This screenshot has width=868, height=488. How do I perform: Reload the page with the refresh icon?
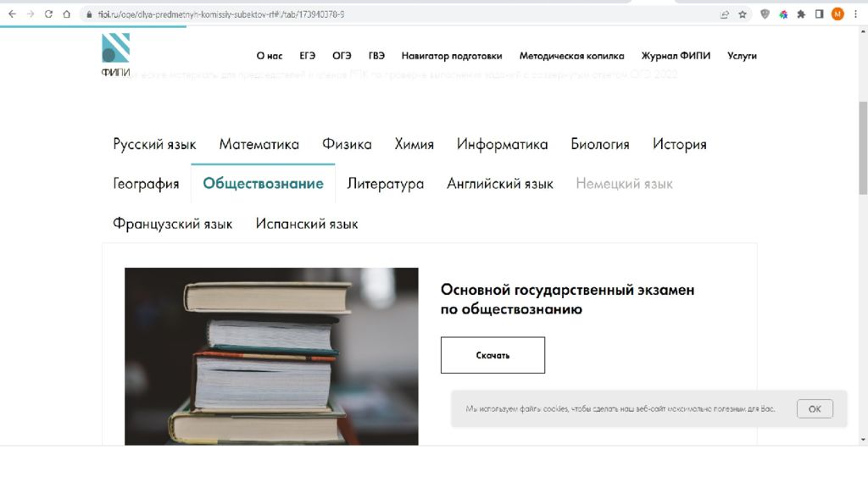point(48,14)
